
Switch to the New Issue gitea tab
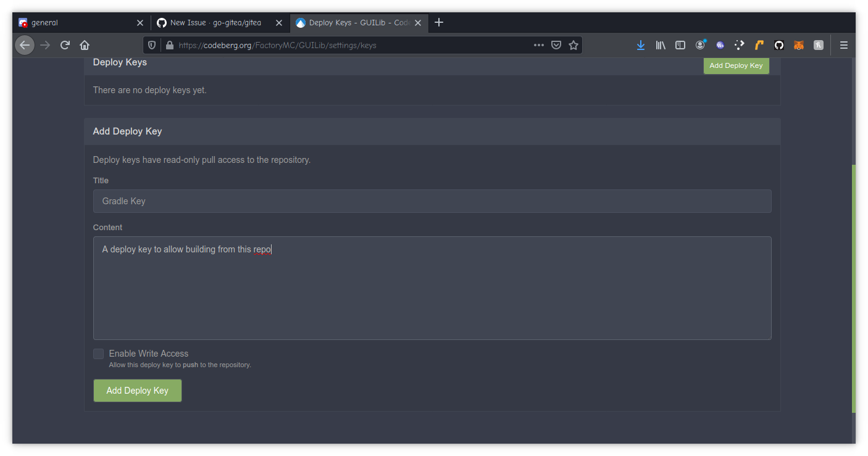213,22
